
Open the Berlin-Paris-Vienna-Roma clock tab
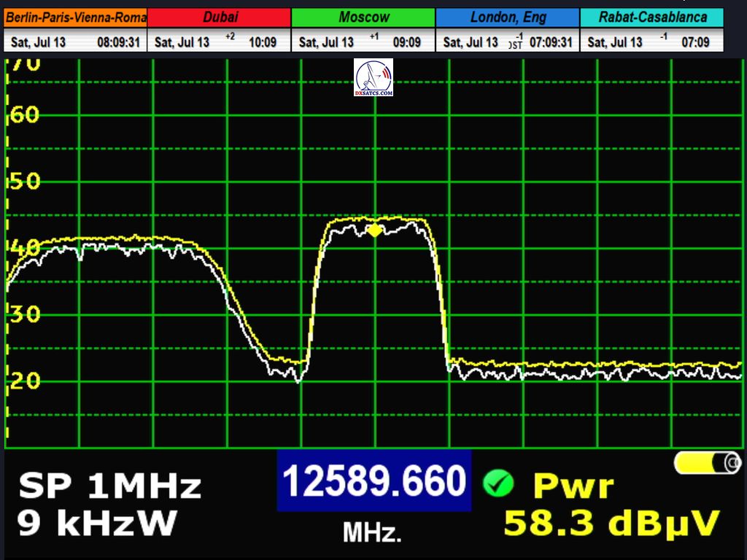click(76, 17)
